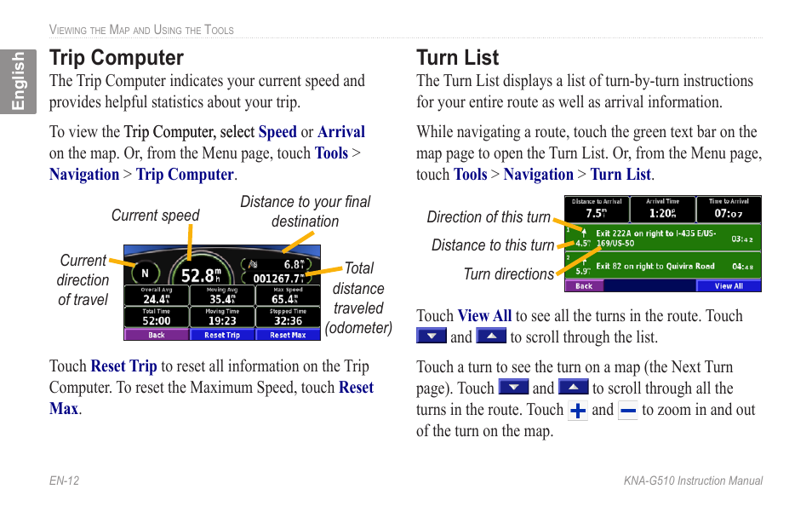
Task: Select the Exit 222A turn row
Action: pyautogui.click(x=663, y=238)
